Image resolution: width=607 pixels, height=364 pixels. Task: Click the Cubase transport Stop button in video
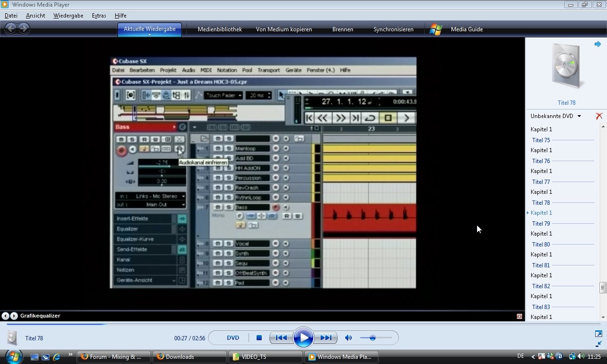tap(388, 118)
